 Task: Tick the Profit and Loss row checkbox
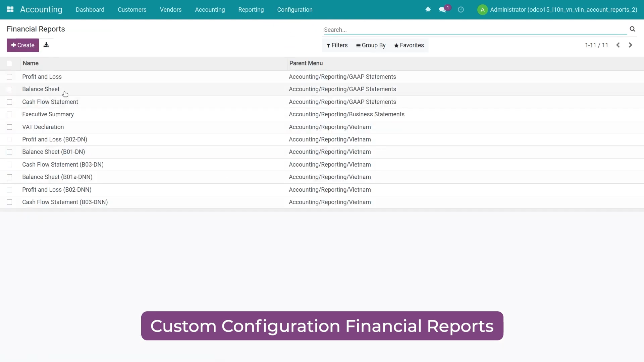click(9, 77)
